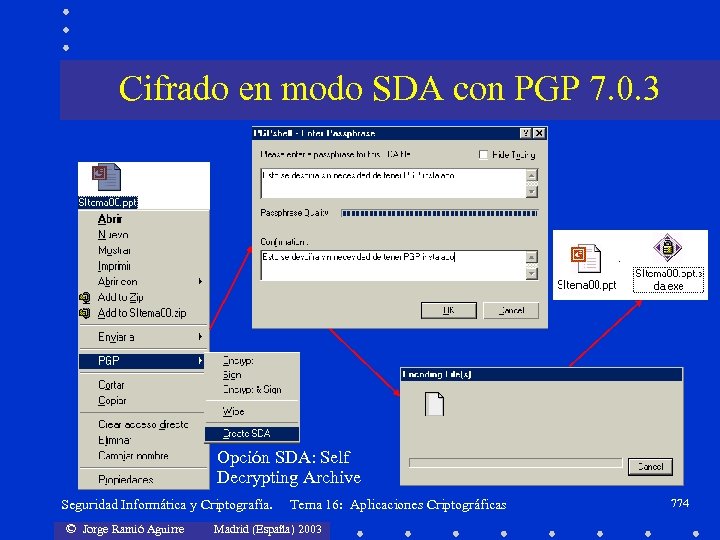Click the WinZip icon beside Add to SItema00.zip
The image size is (720, 540).
click(84, 313)
